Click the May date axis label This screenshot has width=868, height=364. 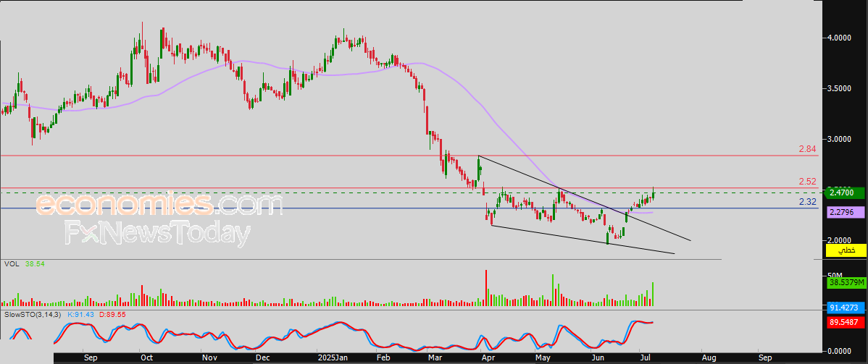(x=544, y=358)
